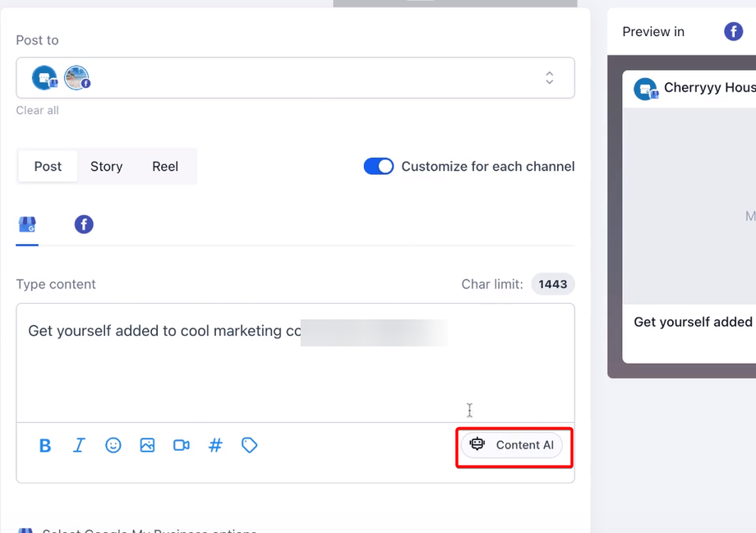This screenshot has width=756, height=533.
Task: Click the add image icon
Action: [147, 445]
